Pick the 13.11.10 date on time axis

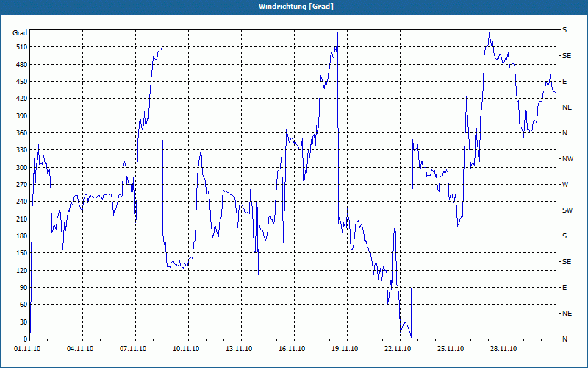239,349
